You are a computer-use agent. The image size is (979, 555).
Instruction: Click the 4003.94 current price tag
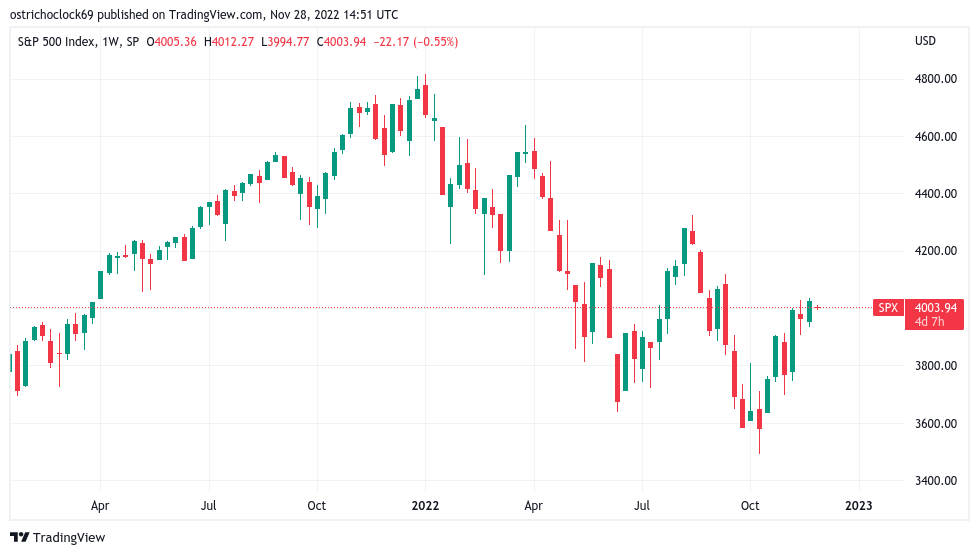[x=935, y=308]
